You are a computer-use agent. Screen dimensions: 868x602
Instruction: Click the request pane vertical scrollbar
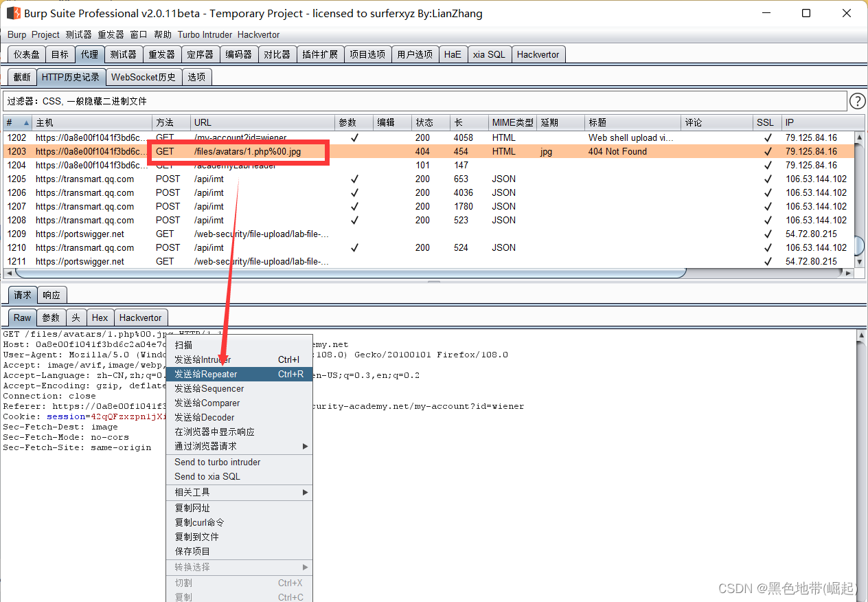point(863,466)
